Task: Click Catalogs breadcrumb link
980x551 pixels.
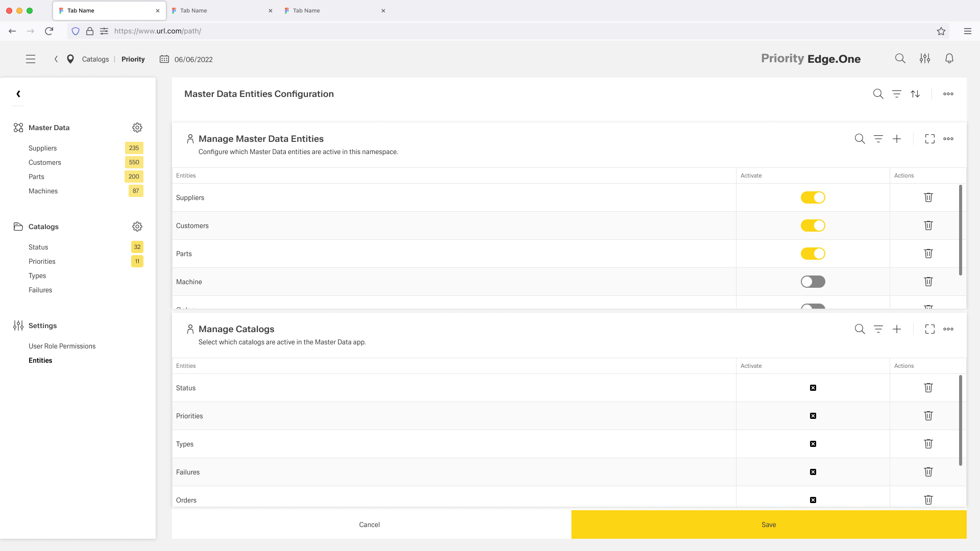Action: tap(95, 59)
